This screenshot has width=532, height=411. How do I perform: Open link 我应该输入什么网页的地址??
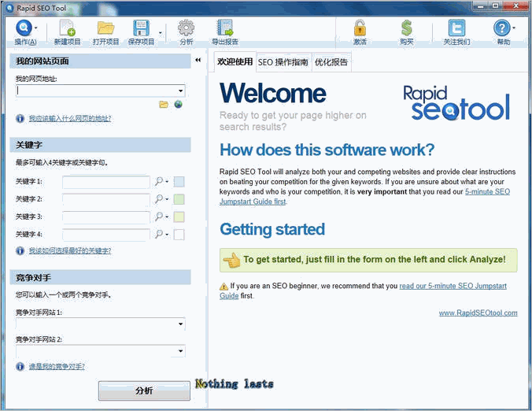(x=70, y=118)
